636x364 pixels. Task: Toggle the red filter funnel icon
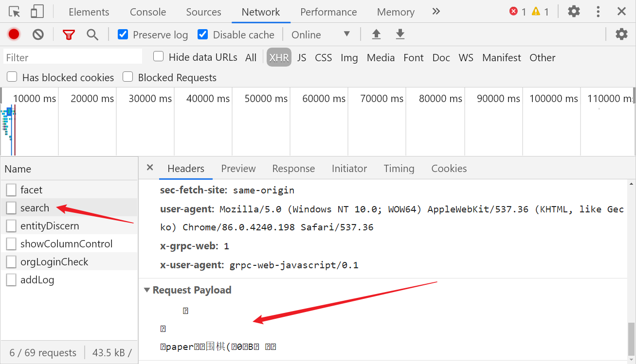[69, 34]
